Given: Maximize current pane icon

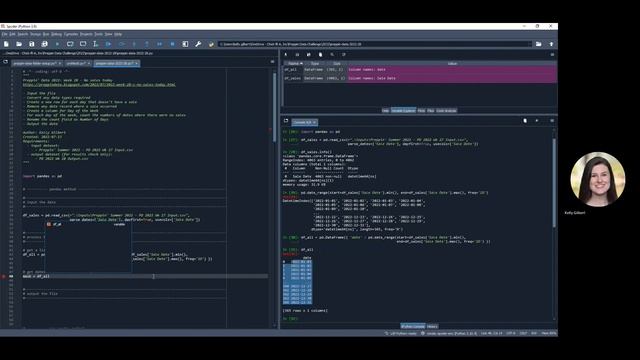Looking at the screenshot, I should pyautogui.click(x=185, y=44).
